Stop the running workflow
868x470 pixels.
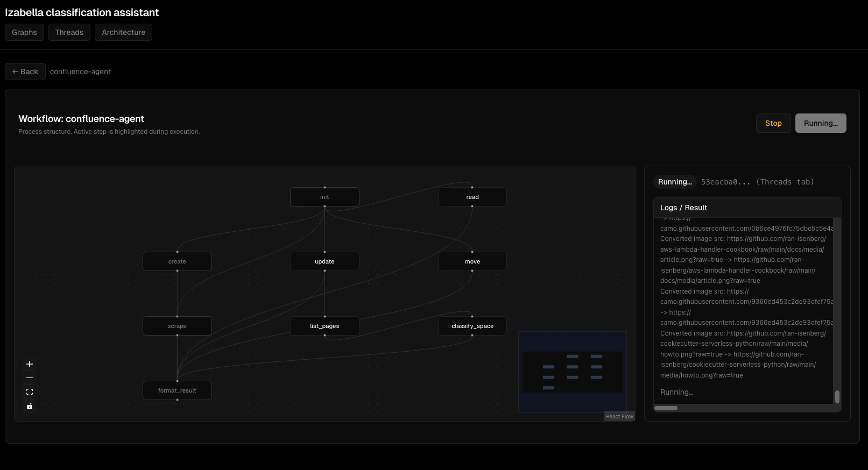pos(773,123)
